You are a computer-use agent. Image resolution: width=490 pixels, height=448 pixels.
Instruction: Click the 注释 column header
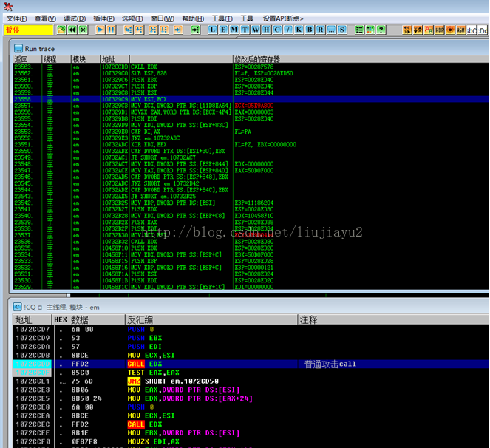pyautogui.click(x=394, y=319)
